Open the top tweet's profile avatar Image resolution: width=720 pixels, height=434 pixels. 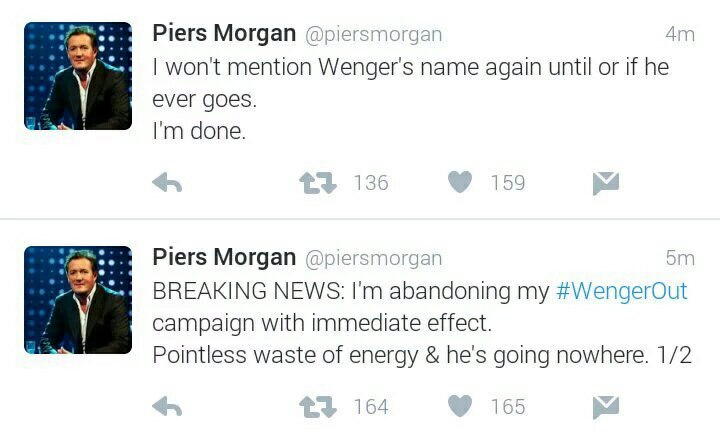click(78, 76)
